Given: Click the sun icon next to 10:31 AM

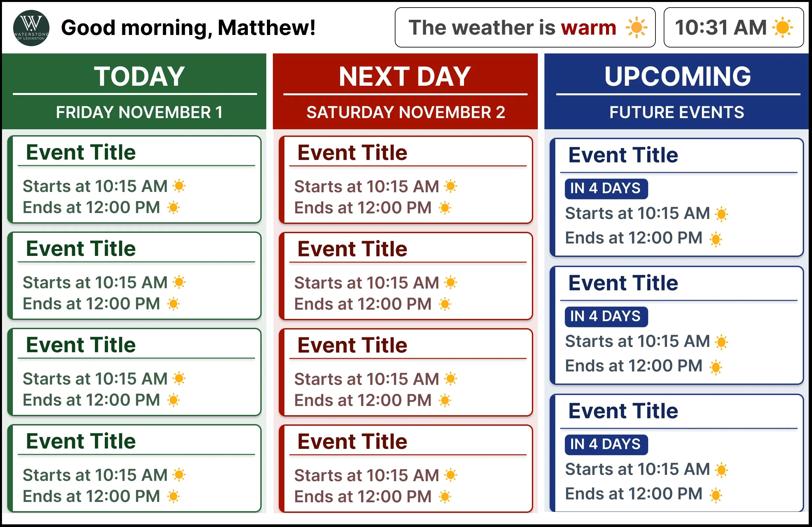Looking at the screenshot, I should point(783,27).
